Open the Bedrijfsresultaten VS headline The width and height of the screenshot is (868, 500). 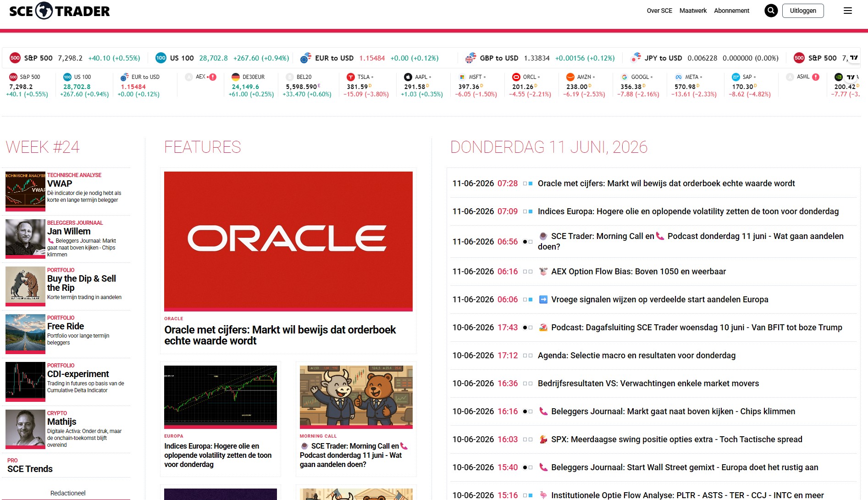pyautogui.click(x=648, y=383)
